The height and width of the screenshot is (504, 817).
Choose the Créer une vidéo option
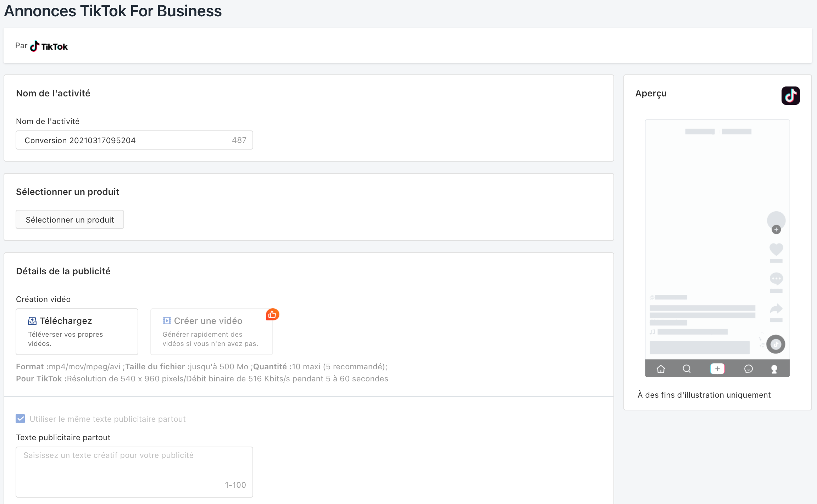click(x=212, y=331)
